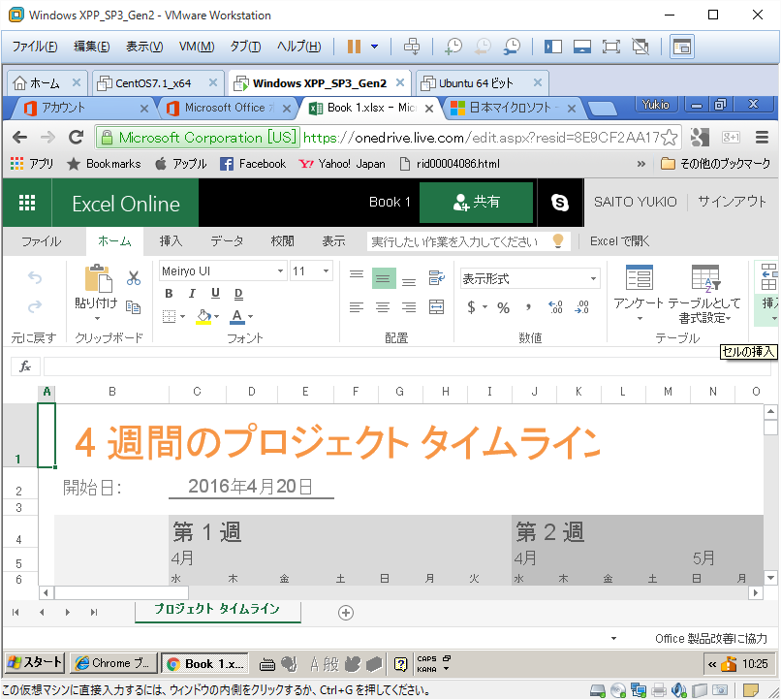The width and height of the screenshot is (781, 700).
Task: Click the add new sheet plus button
Action: click(x=346, y=612)
